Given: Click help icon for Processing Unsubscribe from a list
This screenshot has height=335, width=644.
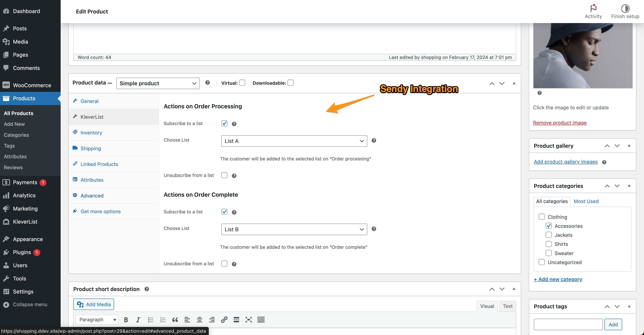Looking at the screenshot, I should tap(234, 176).
